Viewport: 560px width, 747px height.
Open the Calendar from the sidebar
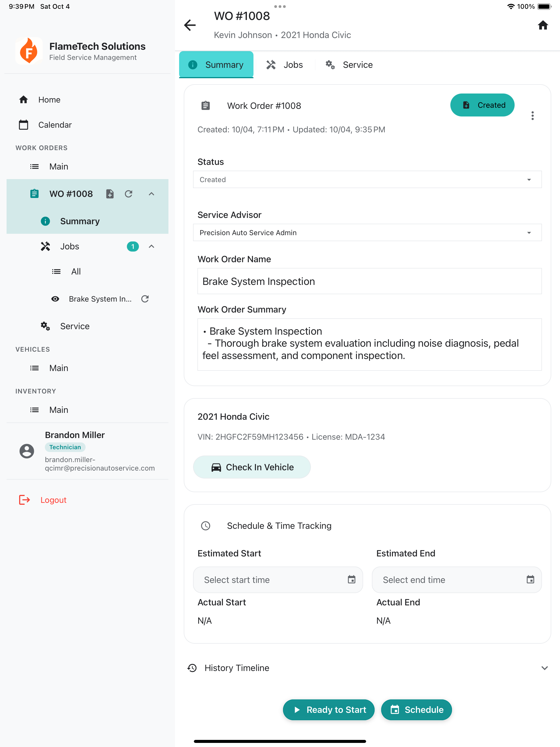[55, 125]
